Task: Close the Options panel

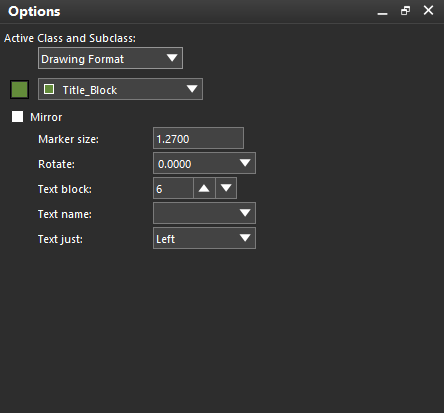Action: [428, 10]
